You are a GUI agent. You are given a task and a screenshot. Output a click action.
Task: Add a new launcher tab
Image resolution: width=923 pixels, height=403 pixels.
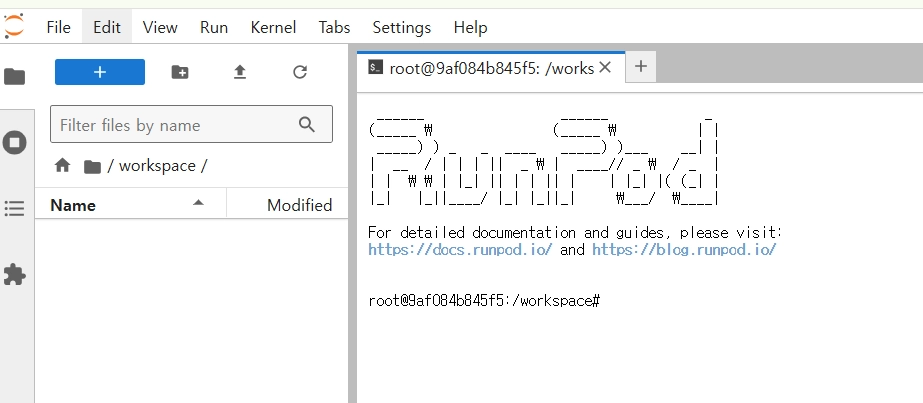pyautogui.click(x=641, y=66)
